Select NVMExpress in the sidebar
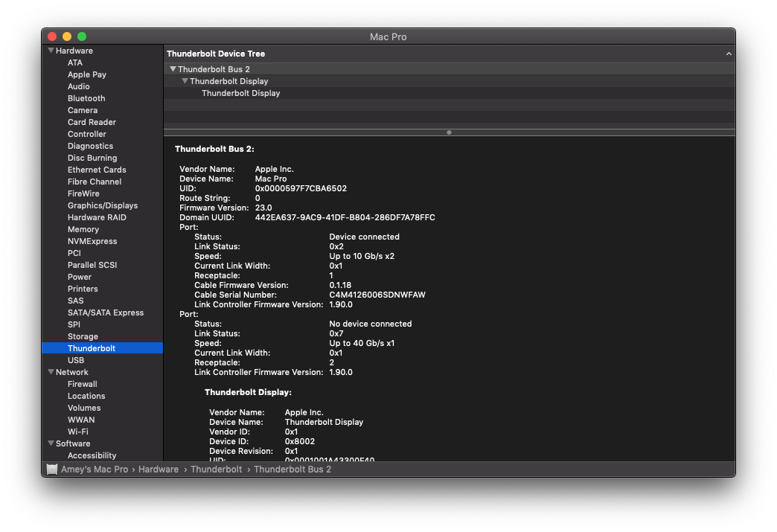 coord(93,241)
